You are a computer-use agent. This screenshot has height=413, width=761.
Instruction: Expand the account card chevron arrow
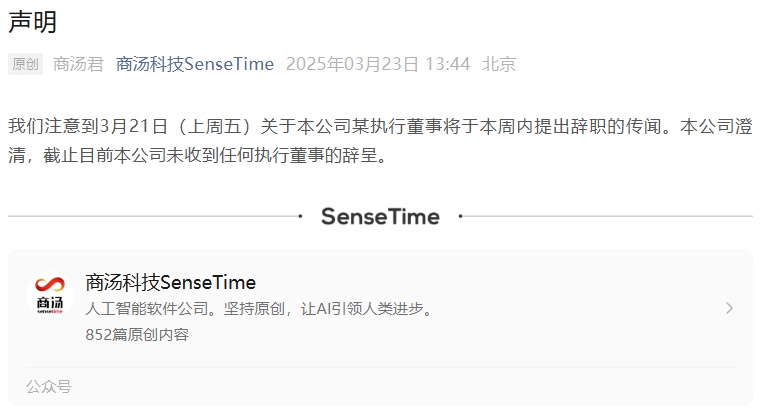tap(729, 308)
